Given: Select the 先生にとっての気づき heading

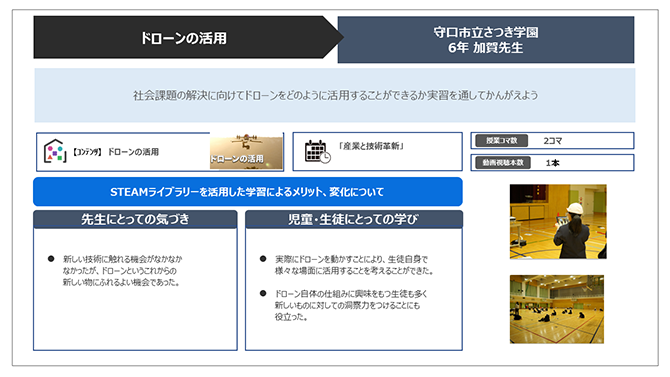Looking at the screenshot, I should [135, 219].
